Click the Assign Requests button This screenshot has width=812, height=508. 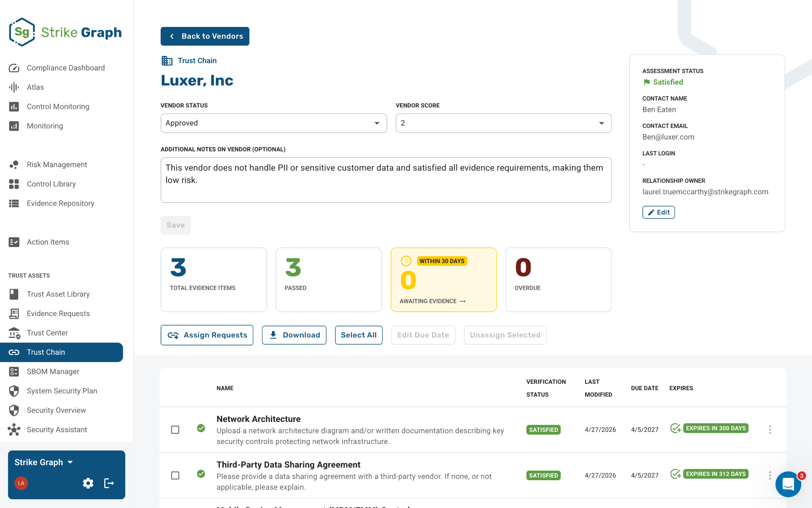click(207, 335)
